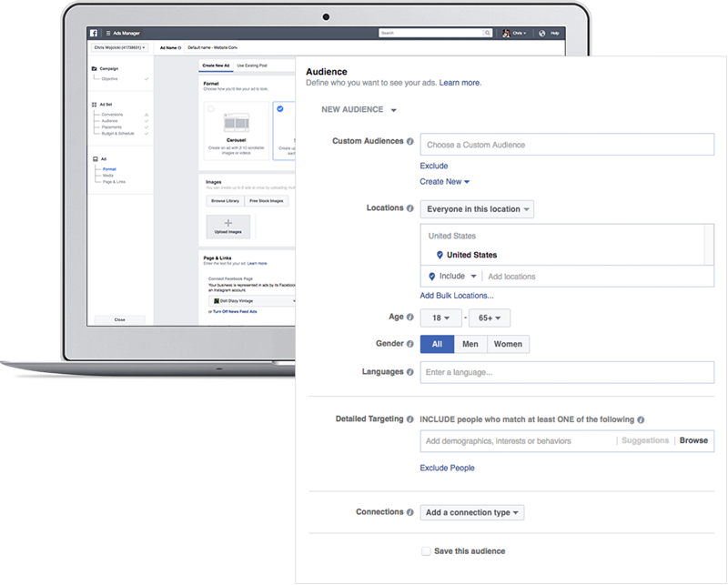Click the Detailed Targeting info icon
This screenshot has width=728, height=585.
tap(410, 419)
